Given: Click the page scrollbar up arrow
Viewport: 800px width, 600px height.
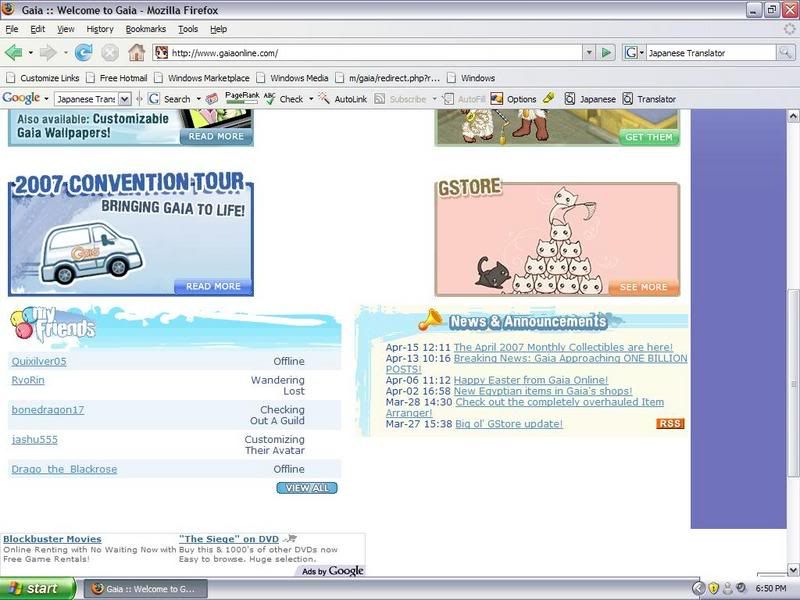Looking at the screenshot, I should (x=793, y=116).
